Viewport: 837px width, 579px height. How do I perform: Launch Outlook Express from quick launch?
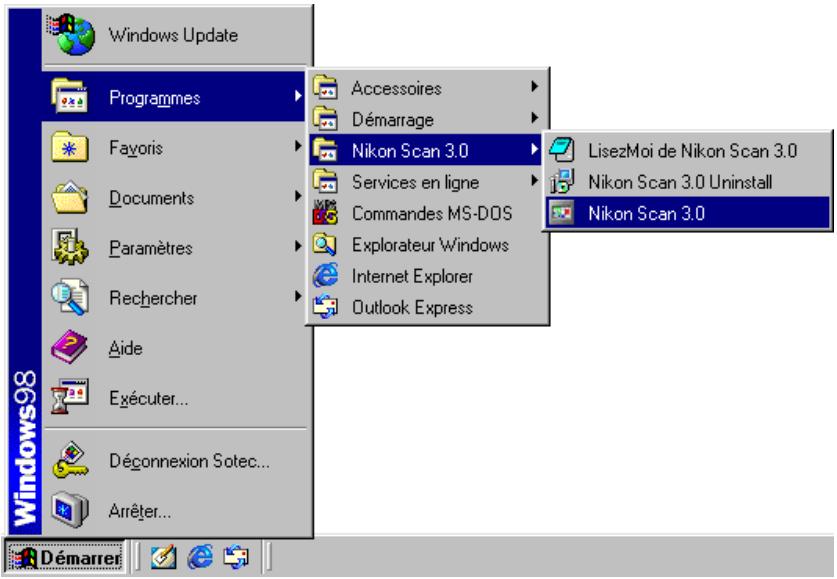(x=236, y=557)
